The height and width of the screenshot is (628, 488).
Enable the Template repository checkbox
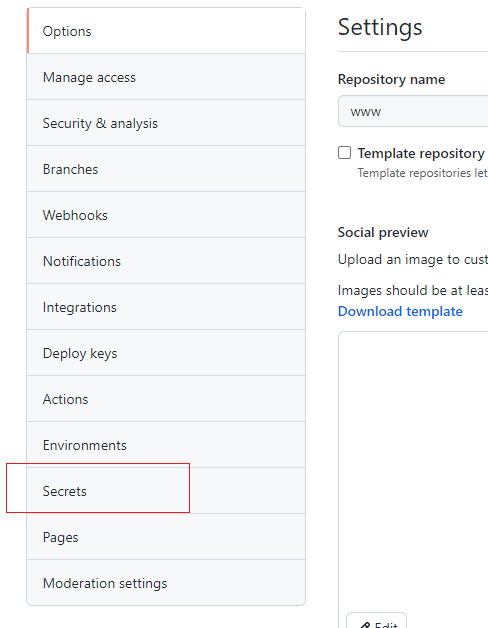point(345,153)
